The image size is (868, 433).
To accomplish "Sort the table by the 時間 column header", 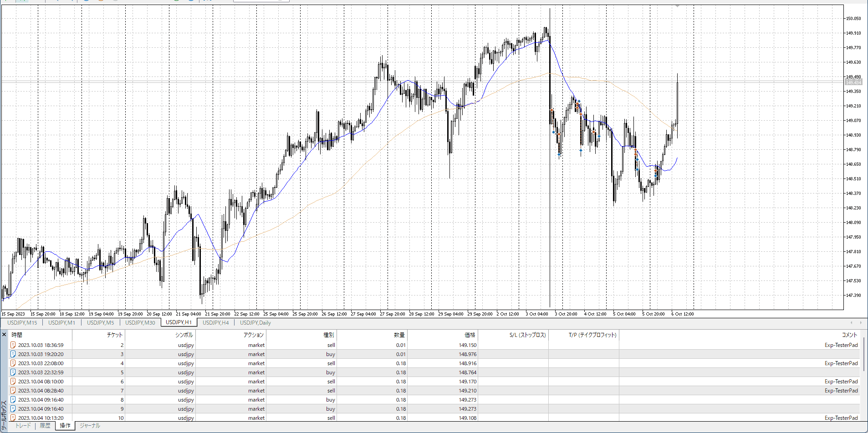I will click(x=17, y=335).
